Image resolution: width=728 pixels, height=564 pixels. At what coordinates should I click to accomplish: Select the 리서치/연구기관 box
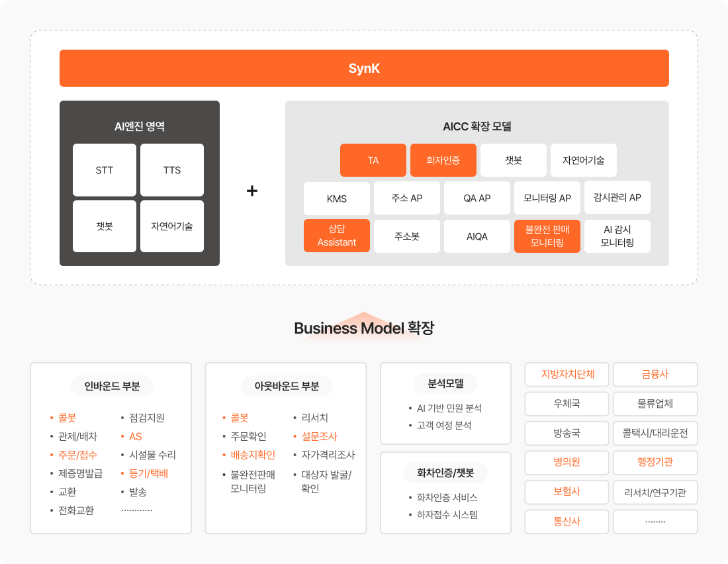[655, 492]
